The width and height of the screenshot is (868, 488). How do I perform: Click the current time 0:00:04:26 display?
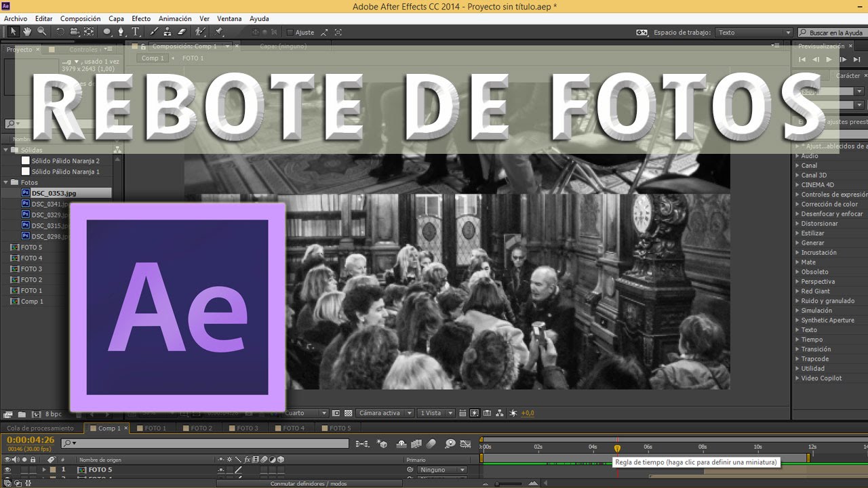pos(31,440)
